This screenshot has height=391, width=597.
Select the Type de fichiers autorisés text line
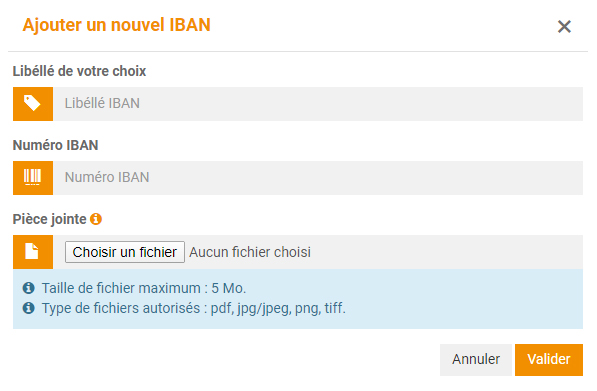tap(194, 308)
